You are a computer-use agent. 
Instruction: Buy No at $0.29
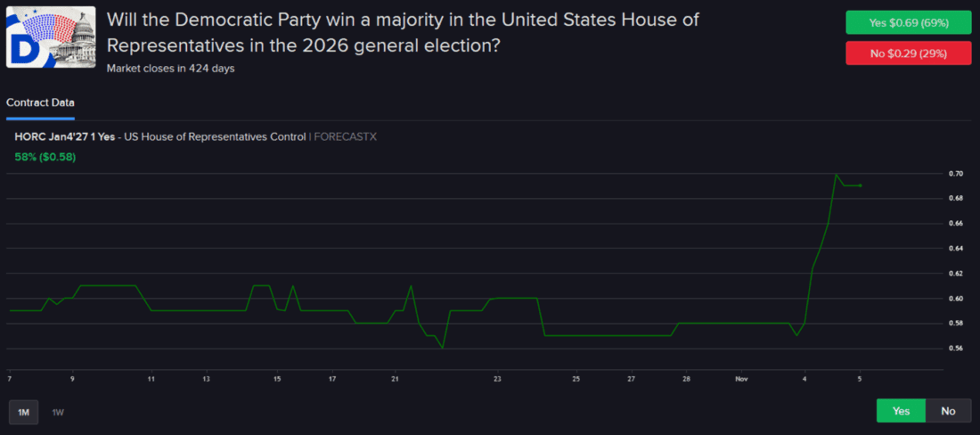pos(908,53)
